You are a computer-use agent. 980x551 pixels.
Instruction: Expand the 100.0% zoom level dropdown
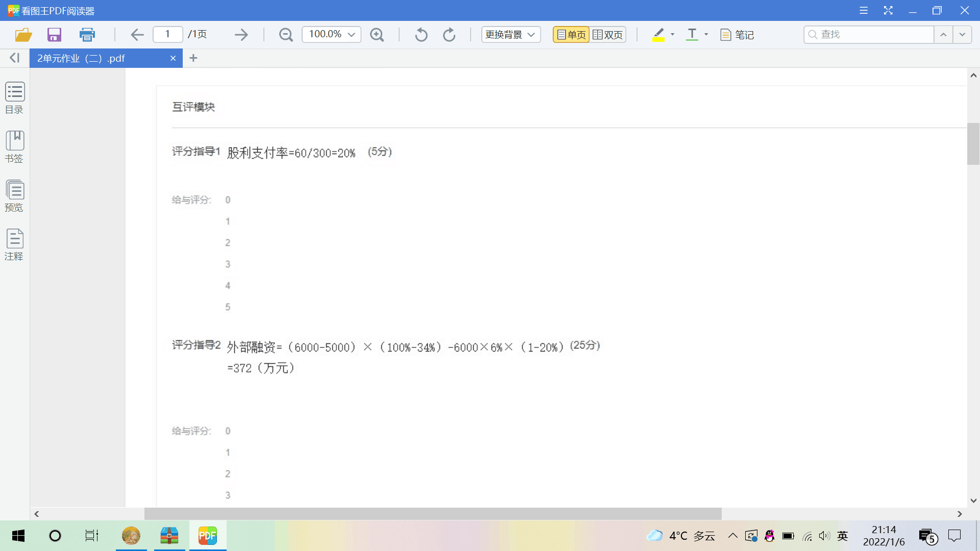pyautogui.click(x=351, y=35)
